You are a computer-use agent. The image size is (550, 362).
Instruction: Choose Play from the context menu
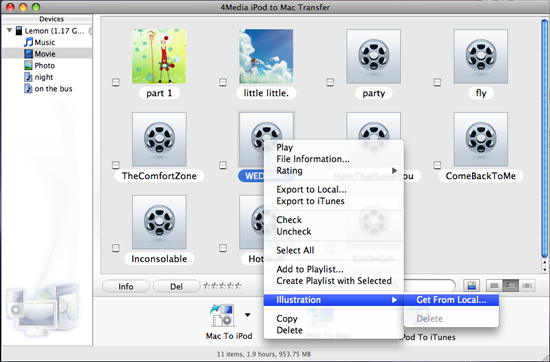(x=334, y=148)
